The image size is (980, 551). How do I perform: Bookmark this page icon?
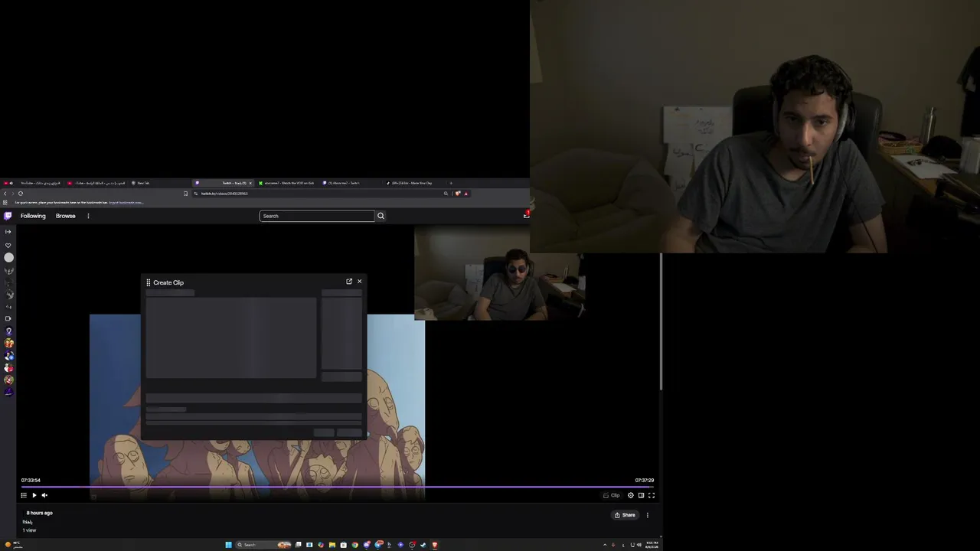[x=185, y=194]
